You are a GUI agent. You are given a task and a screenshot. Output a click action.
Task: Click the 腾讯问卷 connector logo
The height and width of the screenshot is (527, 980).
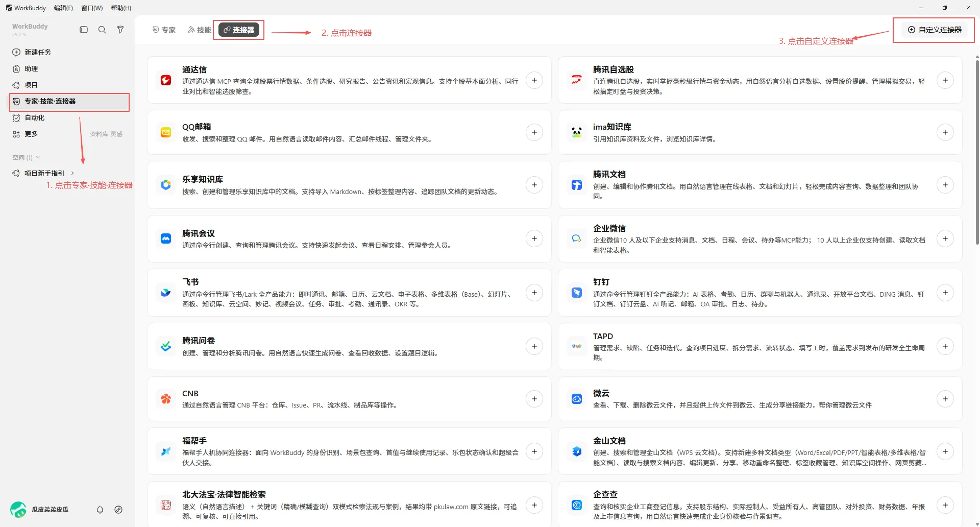pos(166,346)
